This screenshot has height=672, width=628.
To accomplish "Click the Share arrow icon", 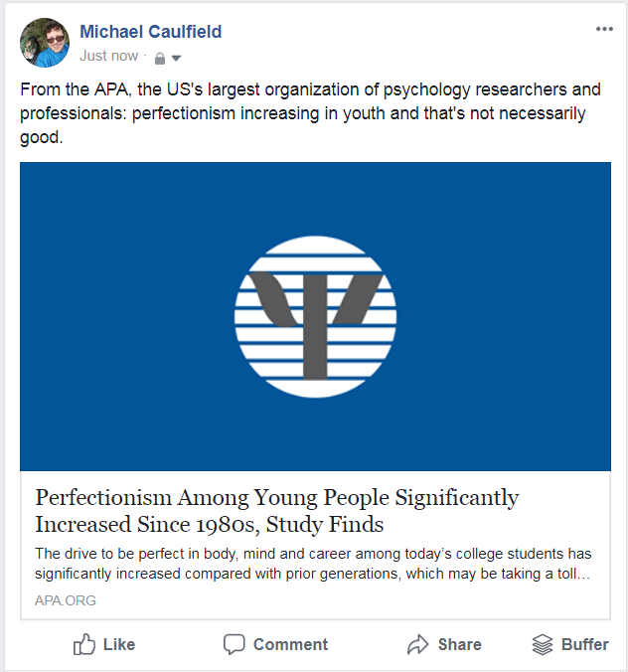I will [417, 644].
